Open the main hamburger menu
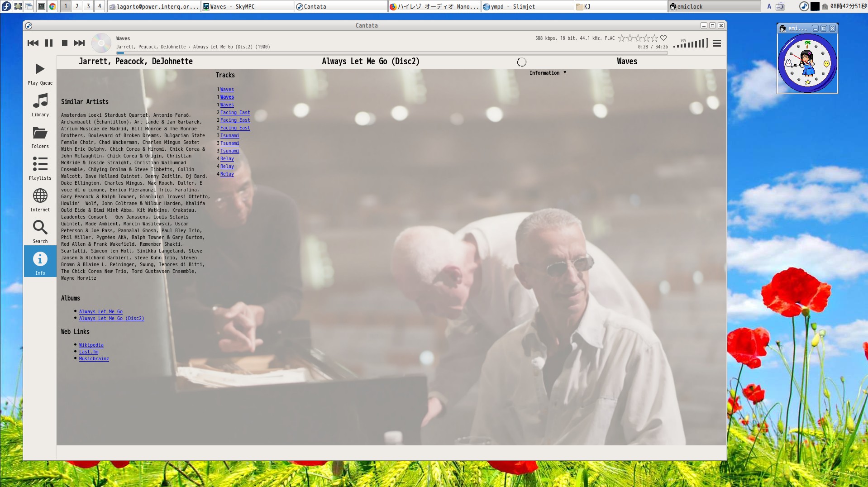Screen dimensions: 868x487 pyautogui.click(x=717, y=43)
